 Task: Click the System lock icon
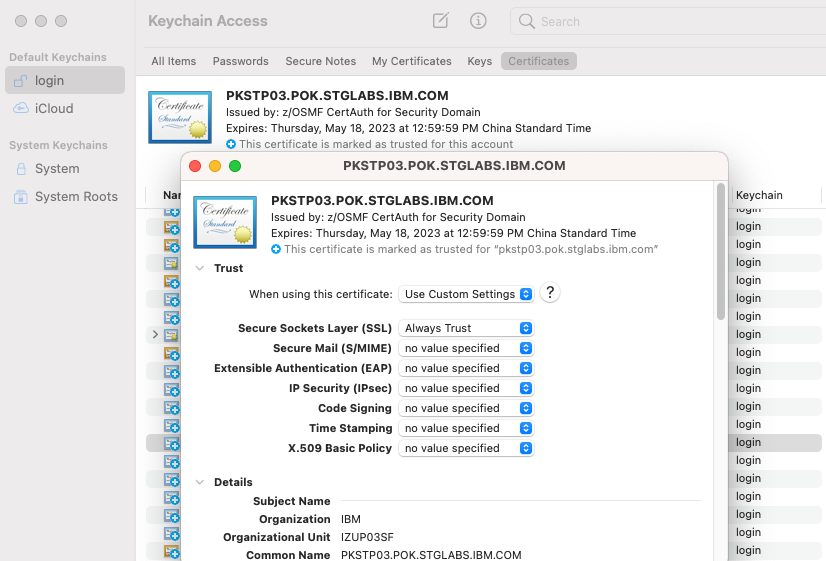pos(21,169)
